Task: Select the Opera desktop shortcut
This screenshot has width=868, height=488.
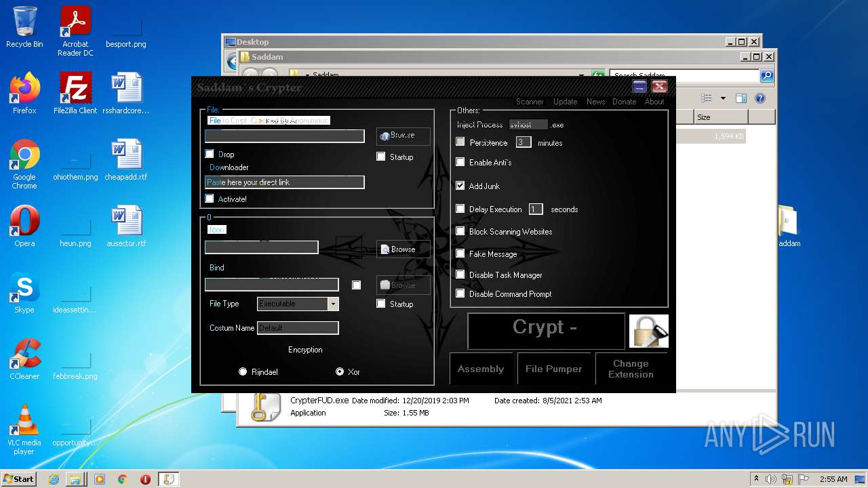Action: (24, 226)
